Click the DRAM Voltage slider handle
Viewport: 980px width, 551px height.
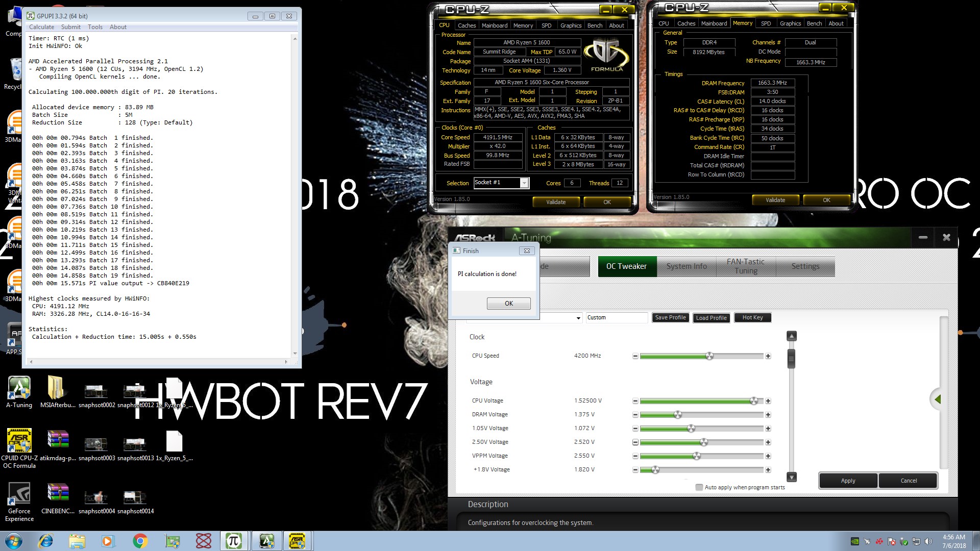678,415
